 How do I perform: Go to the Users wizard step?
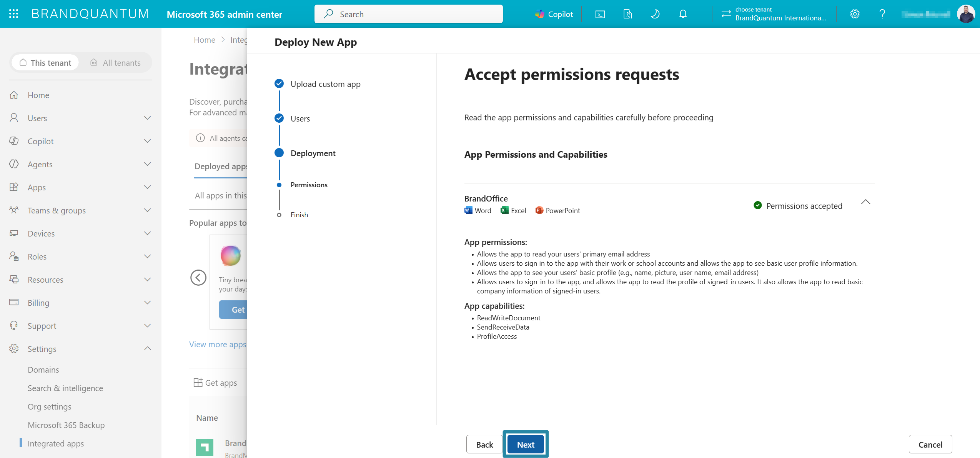pyautogui.click(x=300, y=118)
